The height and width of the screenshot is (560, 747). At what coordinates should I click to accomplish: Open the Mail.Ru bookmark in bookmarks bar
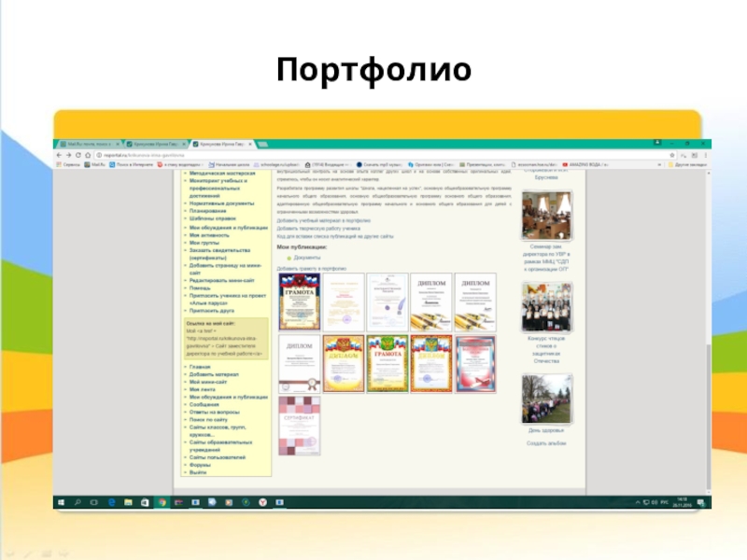pos(94,164)
